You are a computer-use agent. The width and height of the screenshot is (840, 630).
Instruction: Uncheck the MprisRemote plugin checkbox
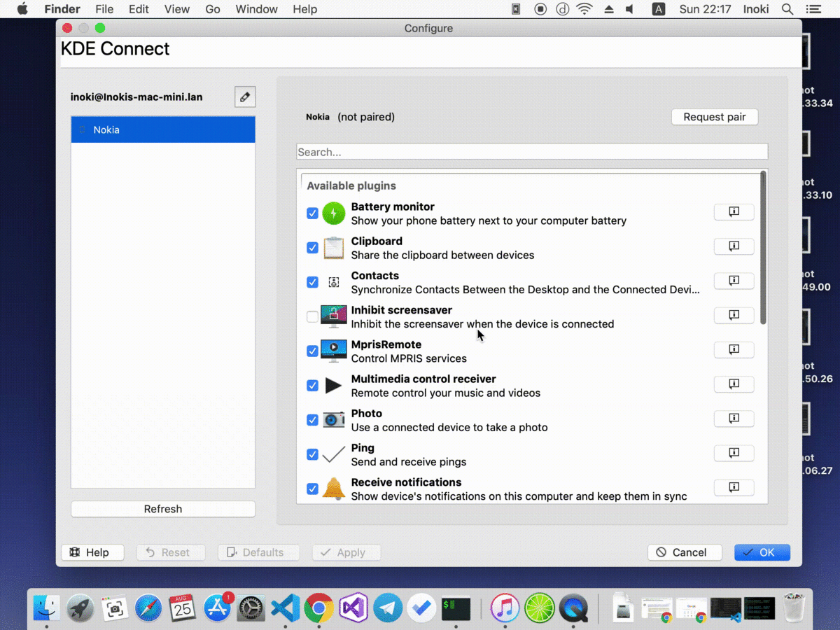(313, 351)
